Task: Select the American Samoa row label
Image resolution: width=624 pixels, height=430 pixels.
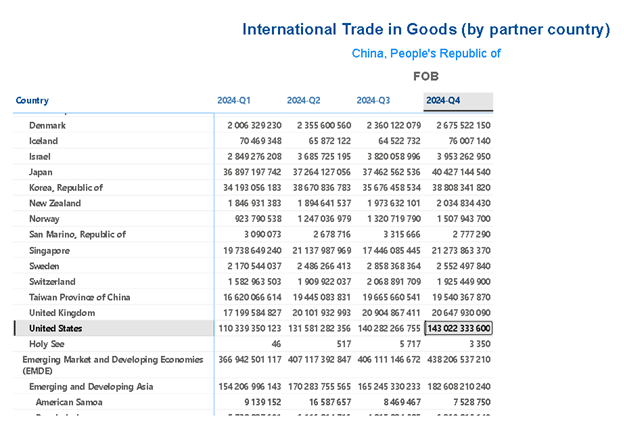Action: (69, 402)
